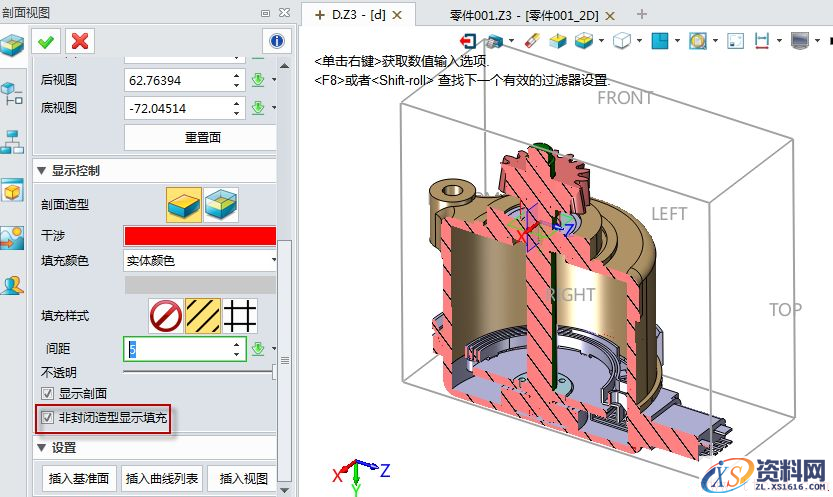This screenshot has width=833, height=497.
Task: Toggle the 非封闭造型显示填充 checkbox
Action: click(47, 418)
